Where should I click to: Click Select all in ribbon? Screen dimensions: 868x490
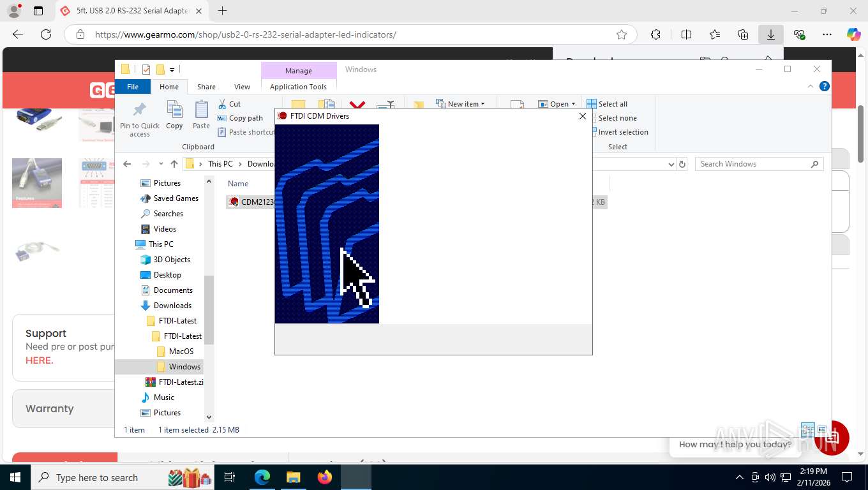607,104
